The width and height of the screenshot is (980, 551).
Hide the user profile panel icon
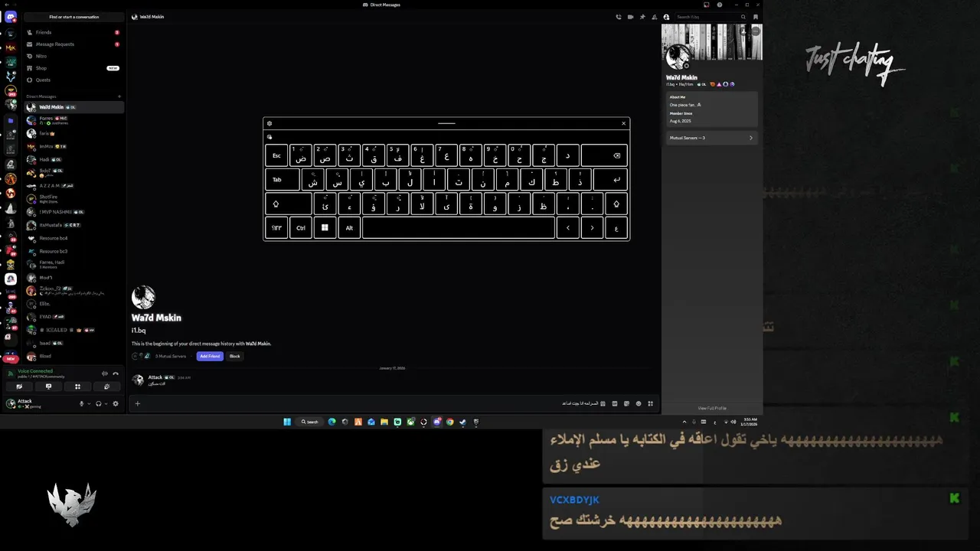666,17
